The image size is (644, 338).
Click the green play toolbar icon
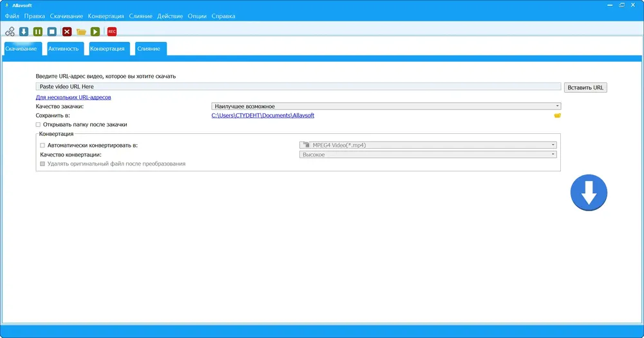[x=95, y=32]
